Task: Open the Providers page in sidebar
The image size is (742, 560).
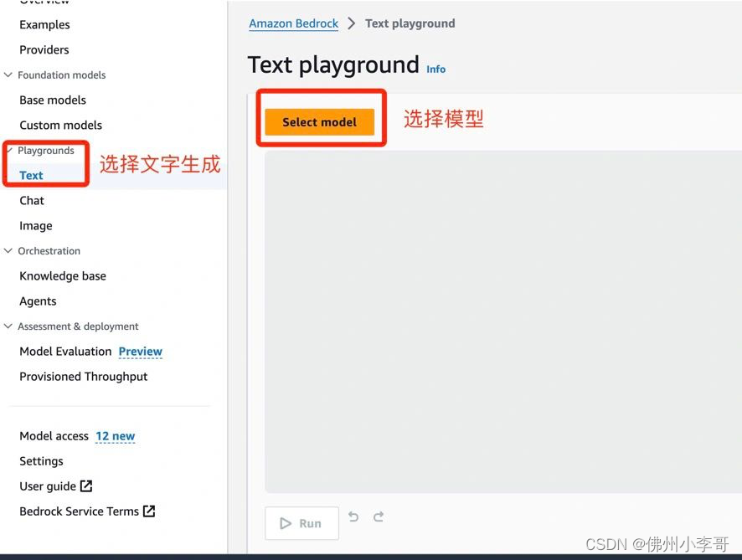Action: click(44, 49)
